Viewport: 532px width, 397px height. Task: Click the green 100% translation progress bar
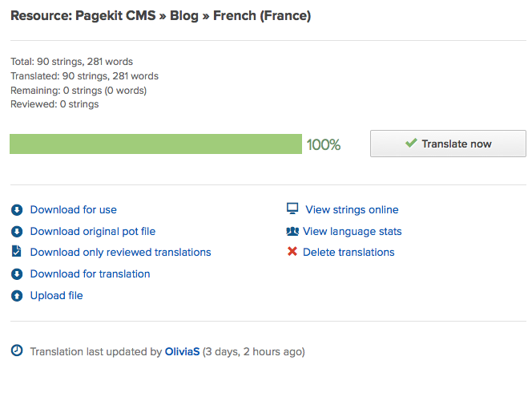[x=155, y=144]
